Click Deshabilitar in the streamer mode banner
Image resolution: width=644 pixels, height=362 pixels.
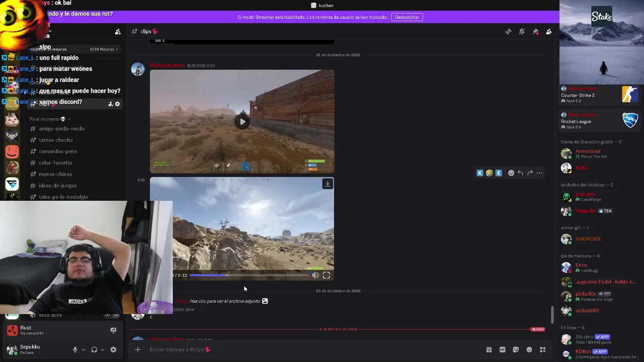tap(407, 17)
